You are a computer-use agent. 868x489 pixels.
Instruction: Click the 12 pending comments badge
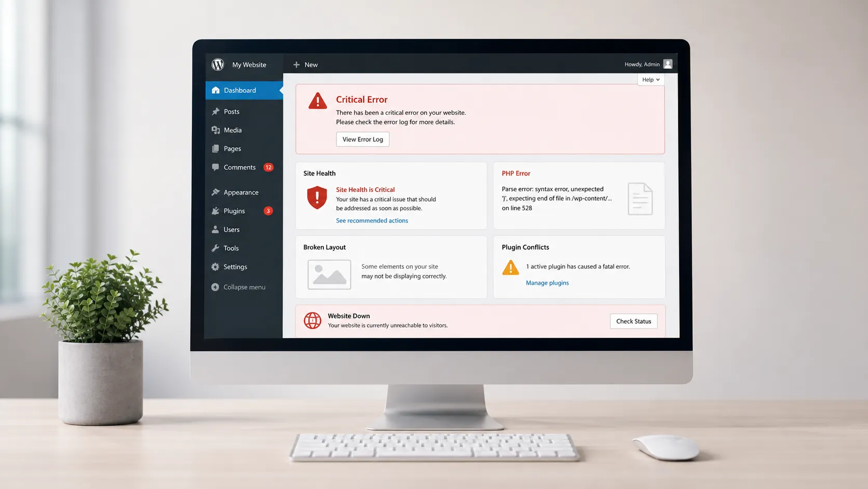coord(268,167)
